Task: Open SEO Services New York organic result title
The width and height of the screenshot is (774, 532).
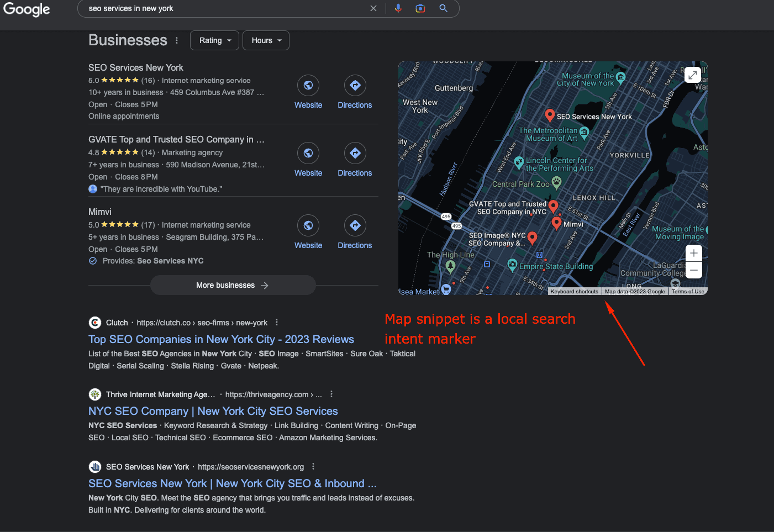Action: (x=233, y=483)
